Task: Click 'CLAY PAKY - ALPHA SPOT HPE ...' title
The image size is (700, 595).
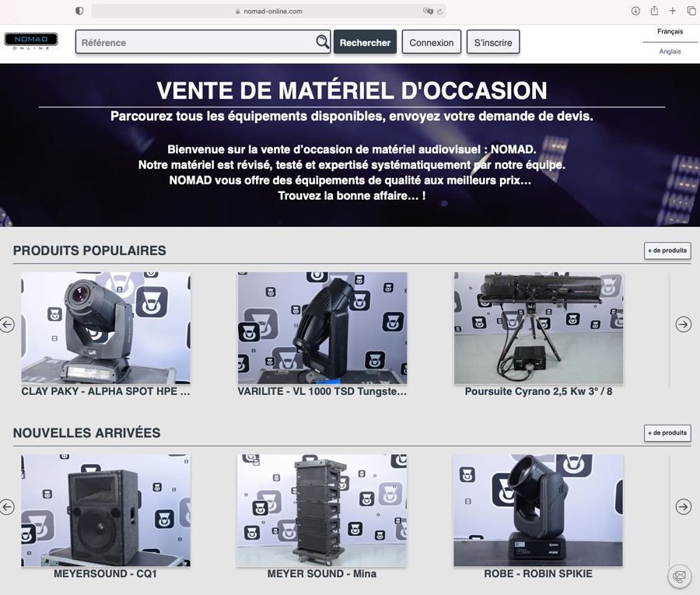Action: pyautogui.click(x=106, y=391)
